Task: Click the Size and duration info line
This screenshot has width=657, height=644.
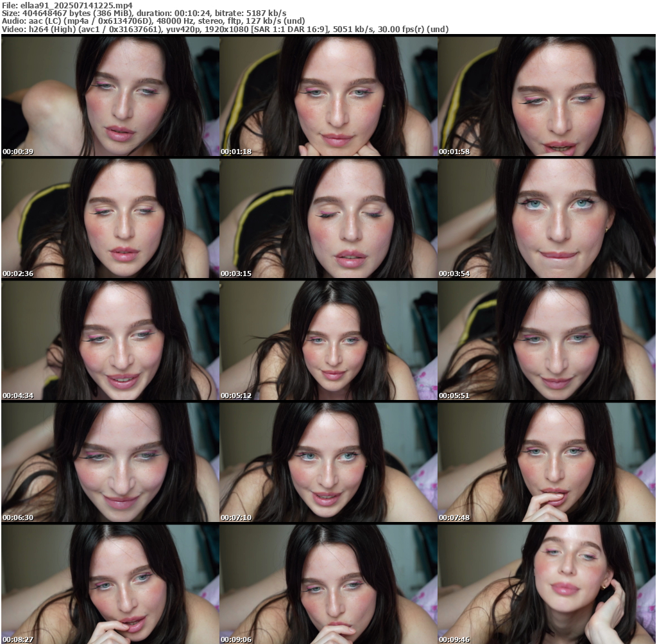Action: (x=144, y=13)
